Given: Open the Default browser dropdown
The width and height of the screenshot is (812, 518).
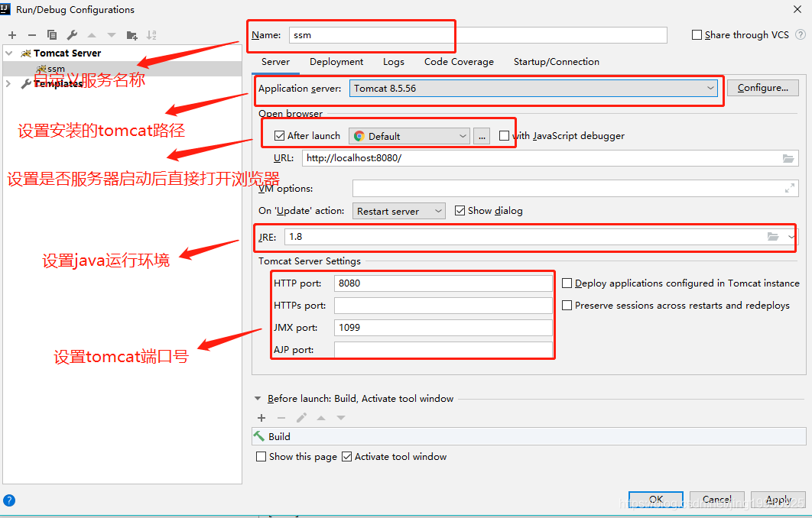Looking at the screenshot, I should [409, 136].
